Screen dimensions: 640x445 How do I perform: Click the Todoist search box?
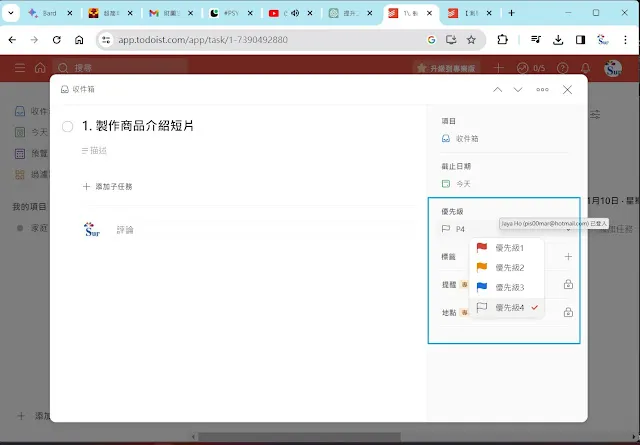120,68
